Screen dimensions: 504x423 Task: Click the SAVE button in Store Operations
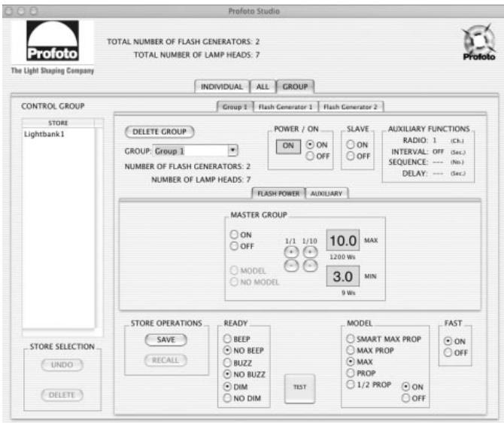165,339
